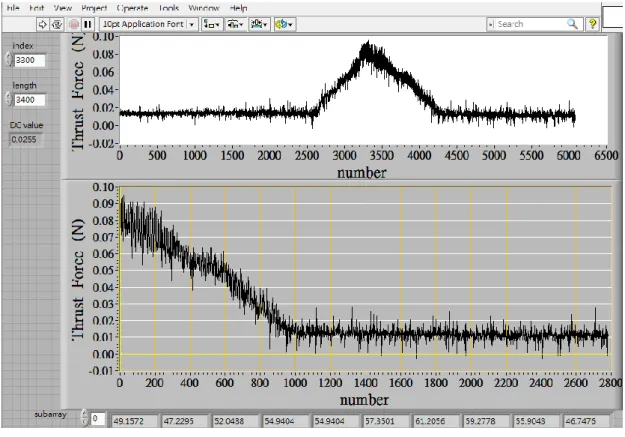The height and width of the screenshot is (437, 625).
Task: Click the yellow context help question icon
Action: pos(592,24)
